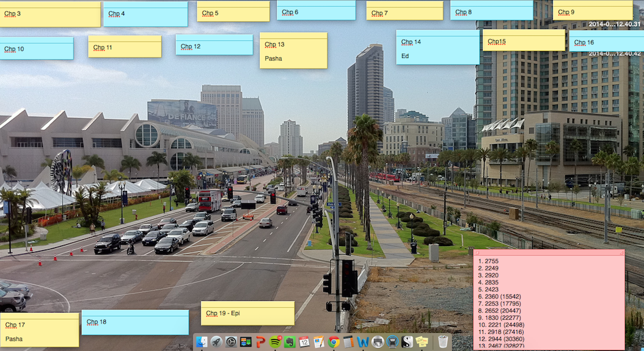Screen dimensions: 644x351
Task: Select the Chp 14 Ed sticky note
Action: click(438, 47)
